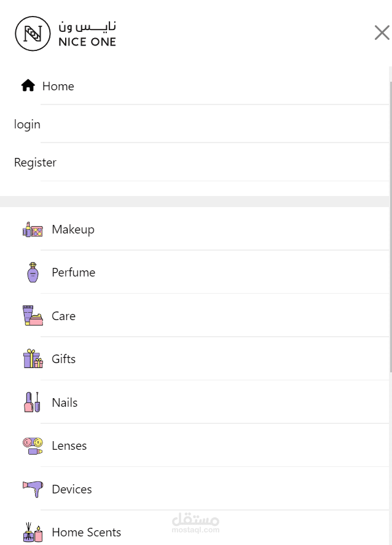Open the Nails category label
Image resolution: width=392 pixels, height=545 pixels.
65,402
